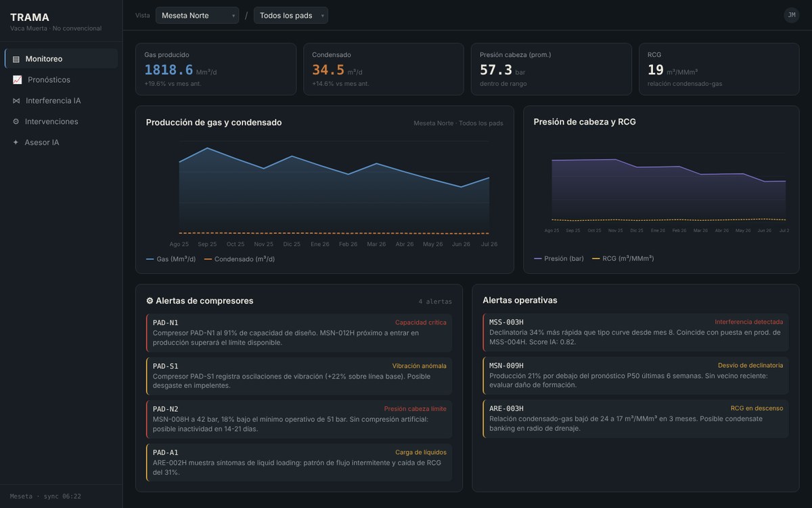812x508 pixels.
Task: Click the RCG 19 m³/MMm³ card
Action: [719, 69]
